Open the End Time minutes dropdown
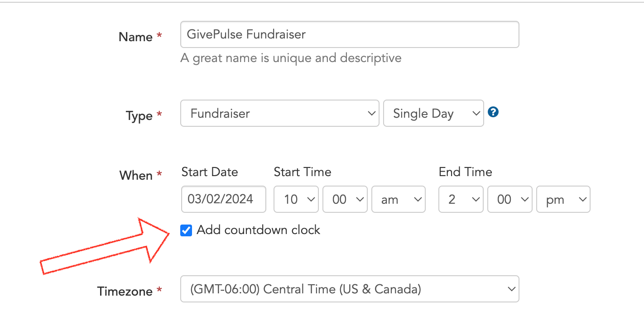Image resolution: width=644 pixels, height=316 pixels. coord(509,199)
